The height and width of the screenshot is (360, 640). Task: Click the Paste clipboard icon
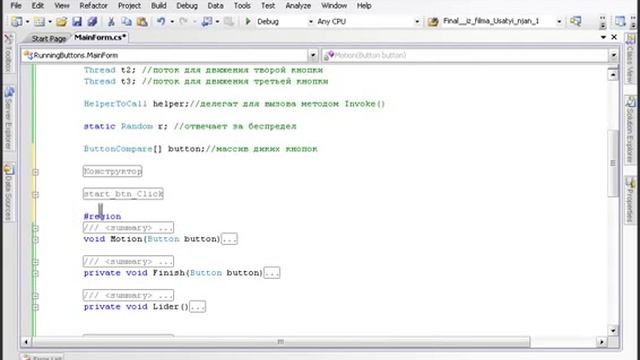click(142, 22)
